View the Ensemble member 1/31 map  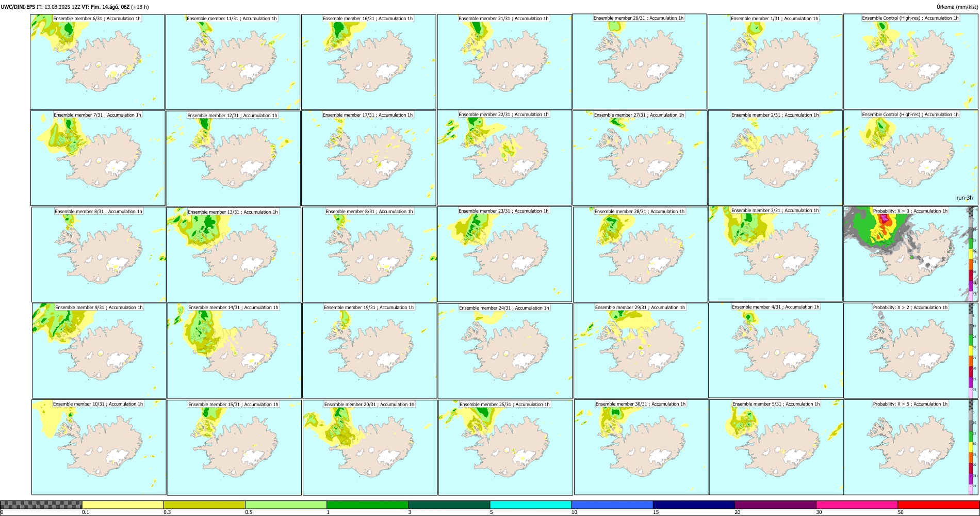(x=775, y=62)
